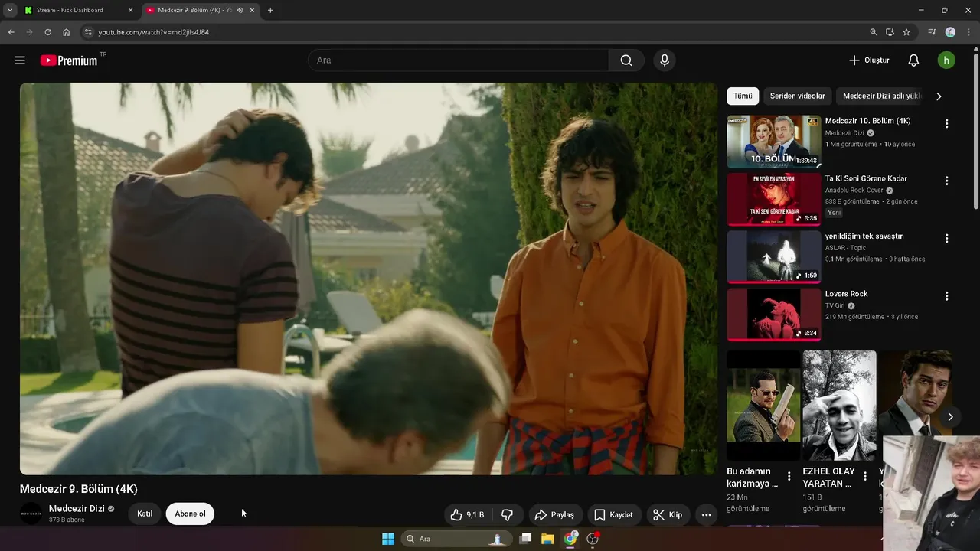Open OBS Studio from the taskbar
The height and width of the screenshot is (551, 980).
(592, 539)
